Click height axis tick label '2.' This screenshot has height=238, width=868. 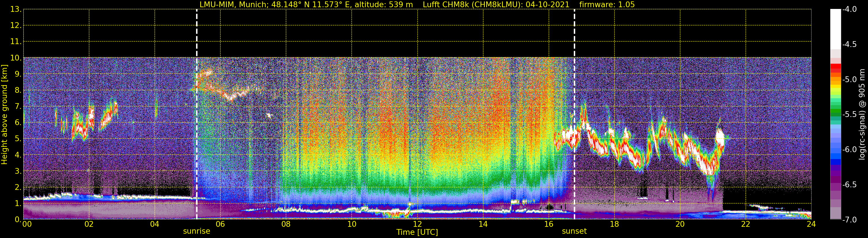point(18,187)
